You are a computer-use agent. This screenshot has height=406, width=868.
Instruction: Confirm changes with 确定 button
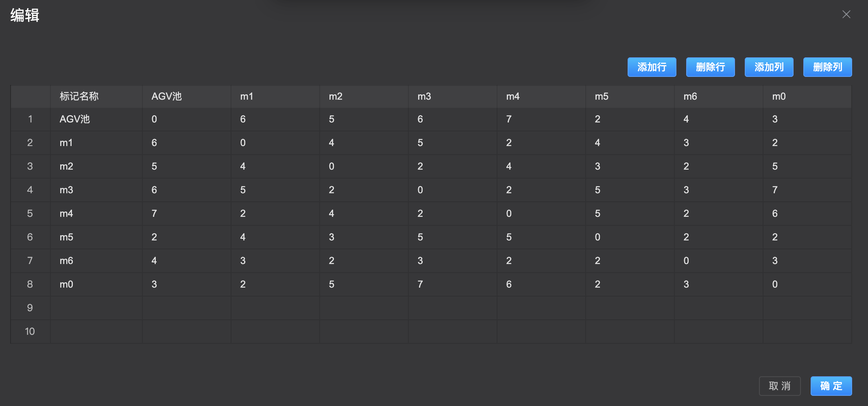(x=831, y=386)
